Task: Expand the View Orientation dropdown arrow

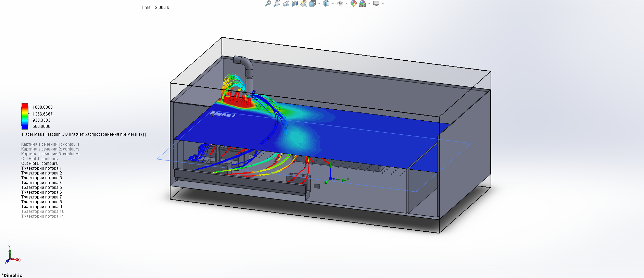Action: tap(319, 3)
